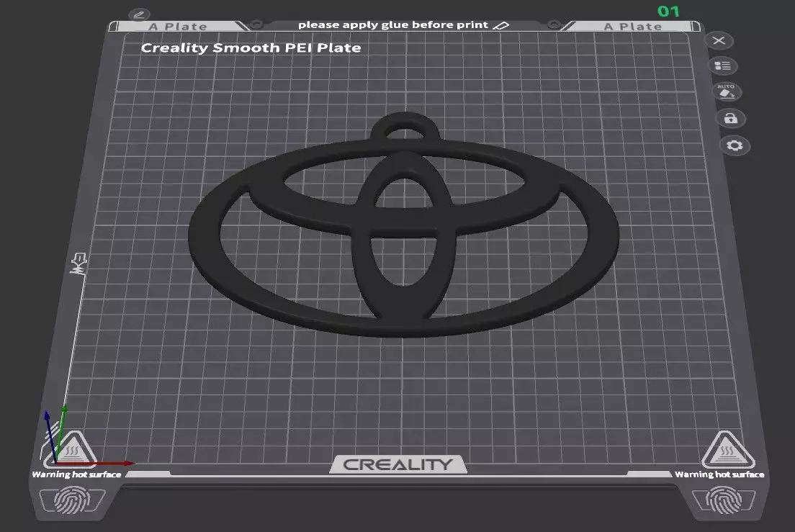The width and height of the screenshot is (795, 532).
Task: Toggle the plate lock icon
Action: pos(731,119)
